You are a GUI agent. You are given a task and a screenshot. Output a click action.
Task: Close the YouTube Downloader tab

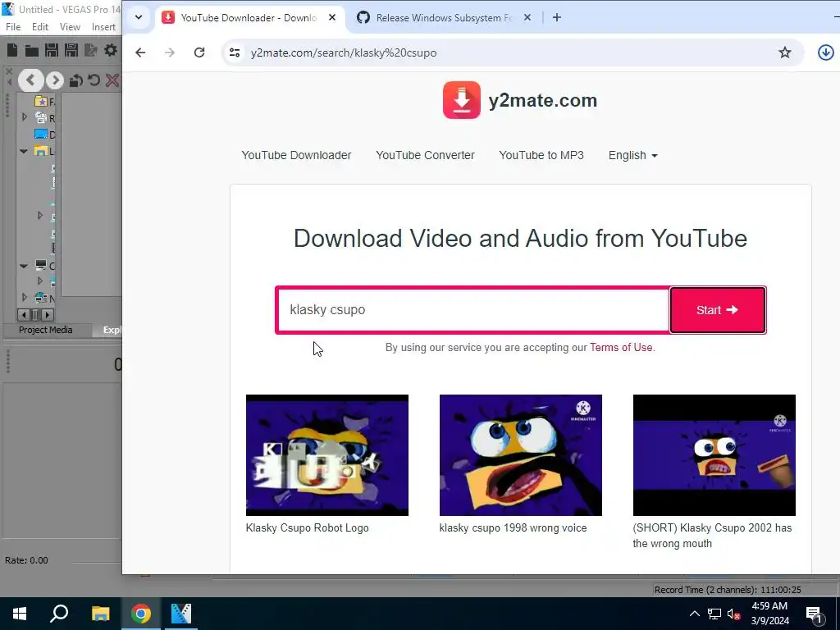[332, 18]
